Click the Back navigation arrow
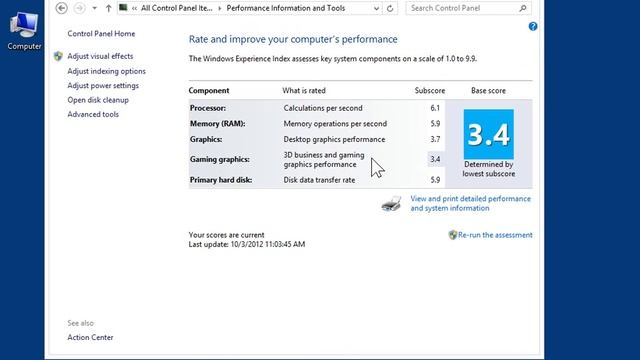The image size is (640, 360). point(61,8)
